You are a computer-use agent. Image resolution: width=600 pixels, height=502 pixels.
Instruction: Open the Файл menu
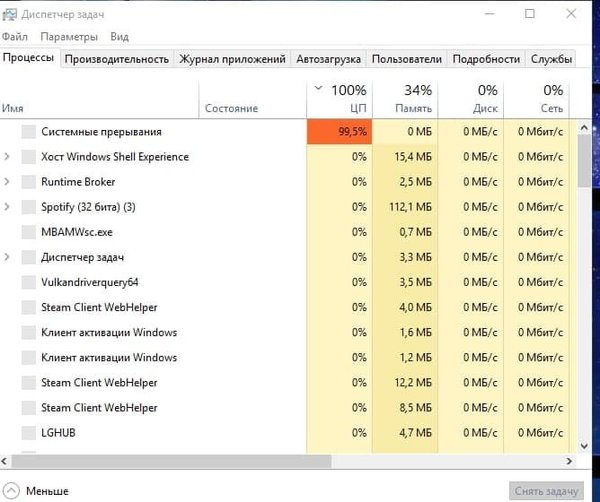[x=16, y=36]
